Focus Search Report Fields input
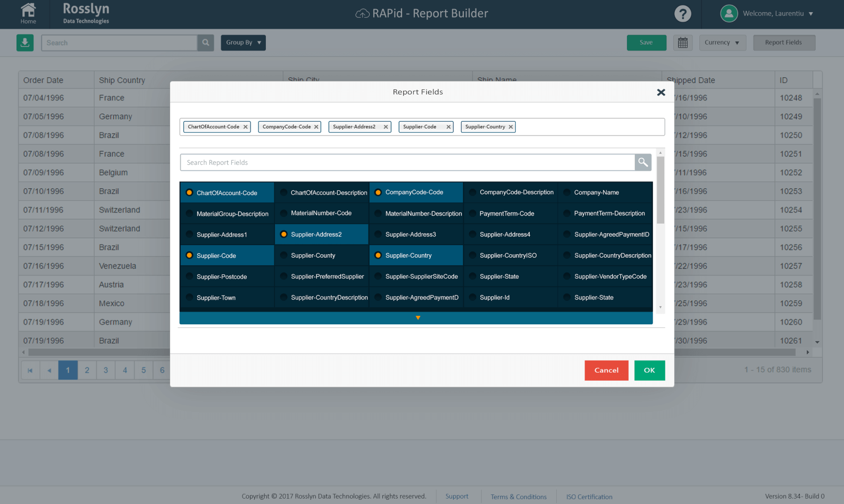The height and width of the screenshot is (504, 844). pos(407,162)
